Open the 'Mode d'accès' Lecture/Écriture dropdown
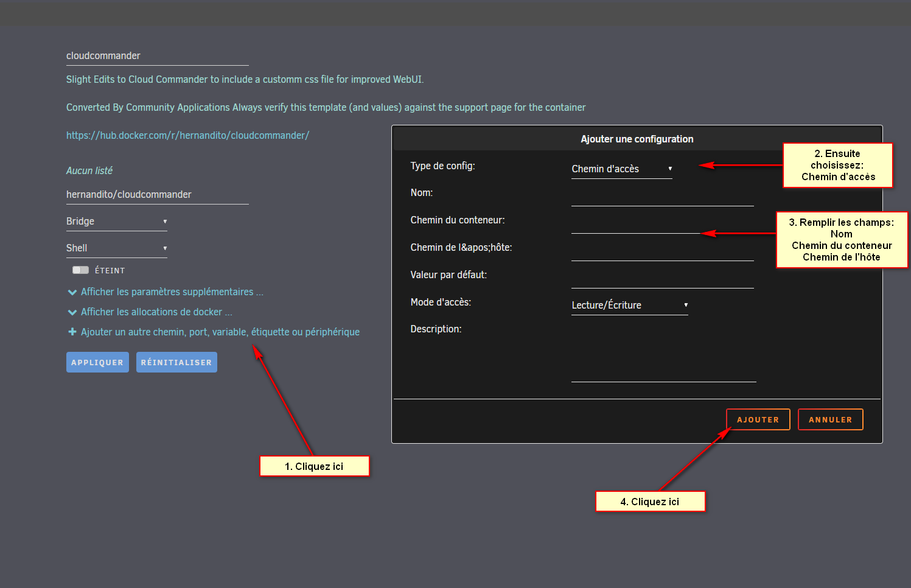 coord(629,306)
